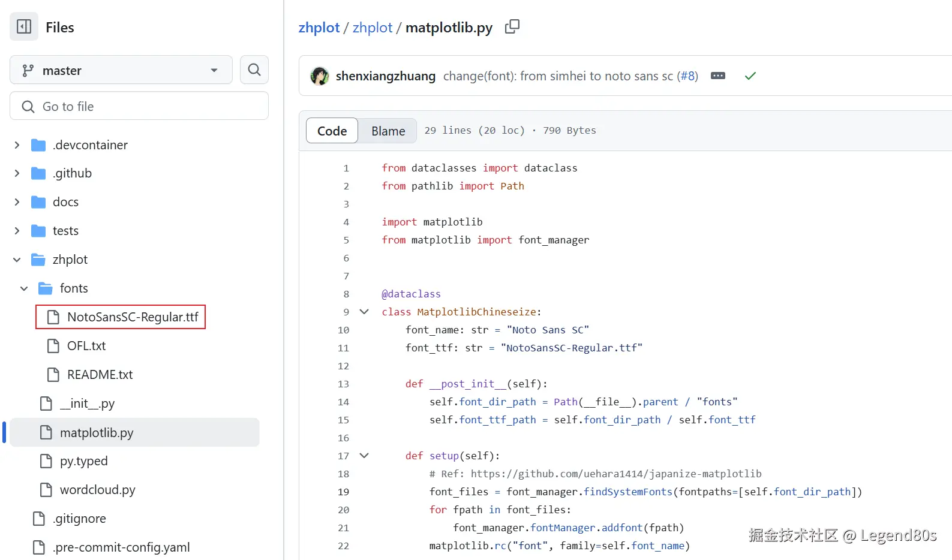Expand the .github folder chevron
This screenshot has height=560, width=952.
coord(17,173)
